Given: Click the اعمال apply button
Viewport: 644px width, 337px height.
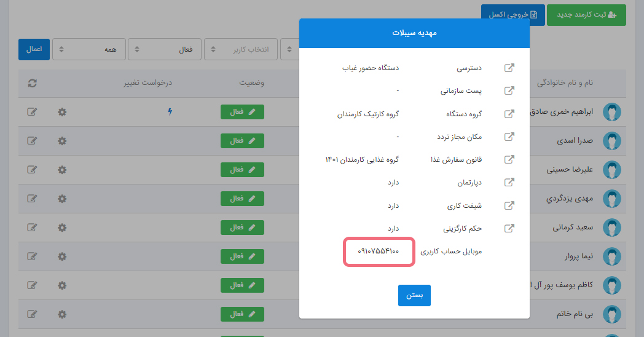Looking at the screenshot, I should (x=34, y=50).
